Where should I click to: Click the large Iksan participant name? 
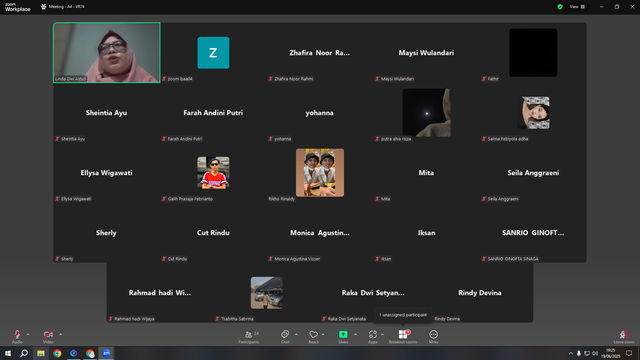point(427,233)
